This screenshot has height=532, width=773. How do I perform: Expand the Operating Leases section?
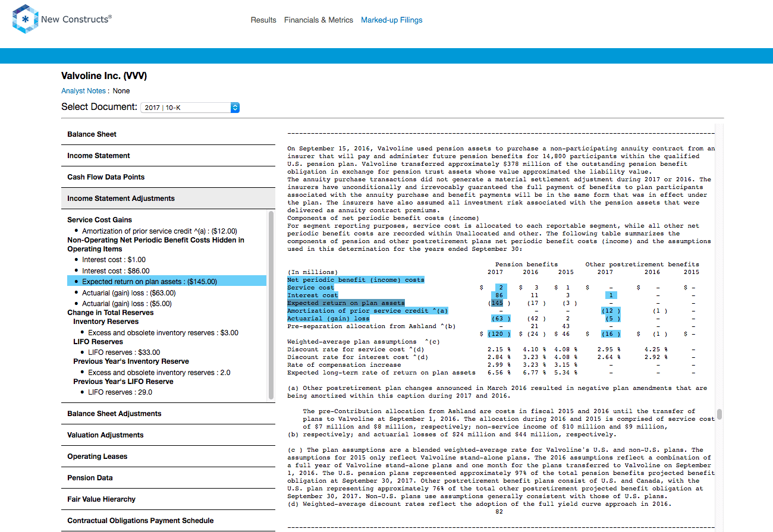click(168, 457)
